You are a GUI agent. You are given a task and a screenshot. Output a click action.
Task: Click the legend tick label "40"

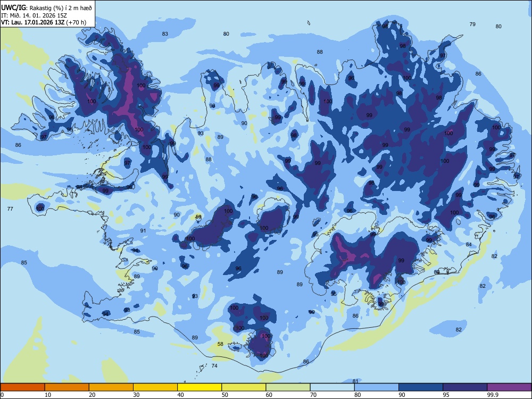[180, 395]
